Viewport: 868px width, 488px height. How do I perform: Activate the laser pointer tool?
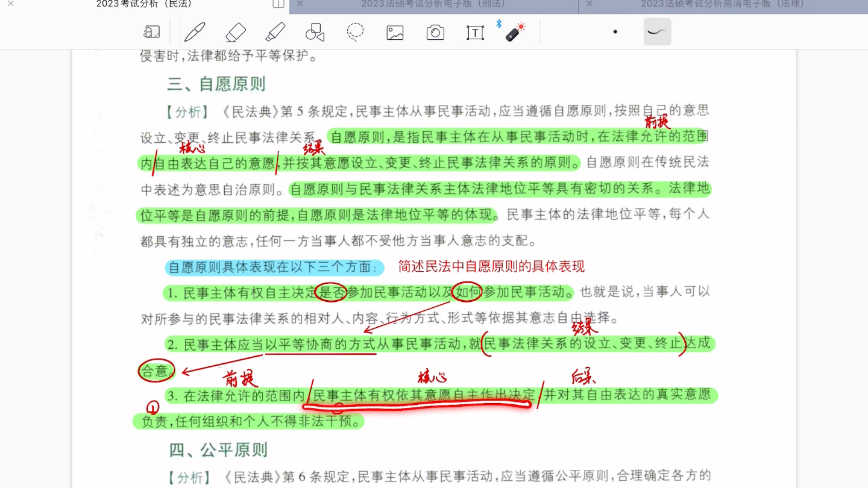pyautogui.click(x=514, y=32)
